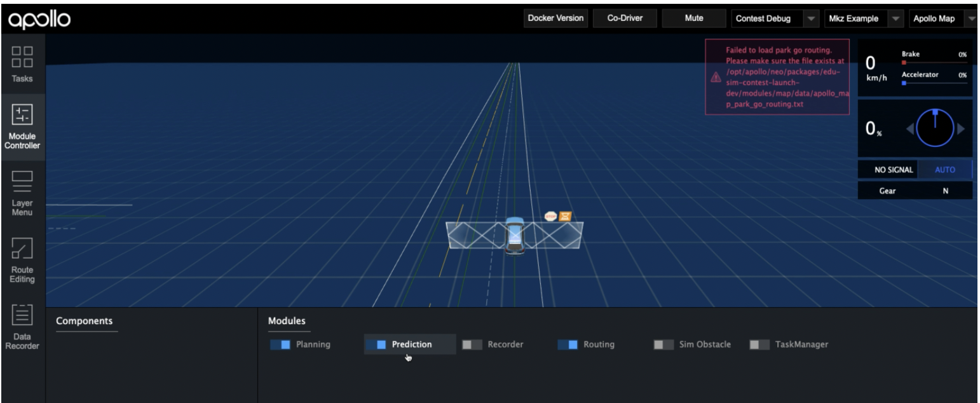The image size is (980, 403).
Task: Click the steering wheel right arrow
Action: (x=960, y=128)
